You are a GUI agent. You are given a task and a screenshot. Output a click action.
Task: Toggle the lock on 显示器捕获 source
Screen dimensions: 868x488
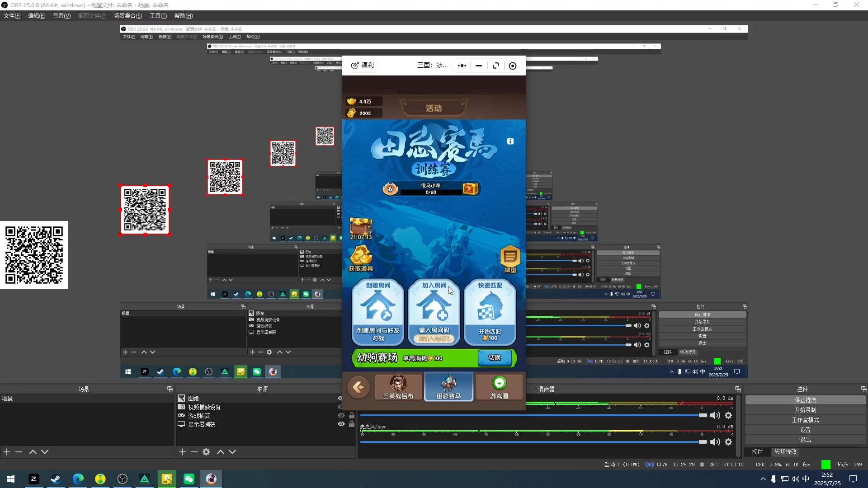[x=352, y=424]
